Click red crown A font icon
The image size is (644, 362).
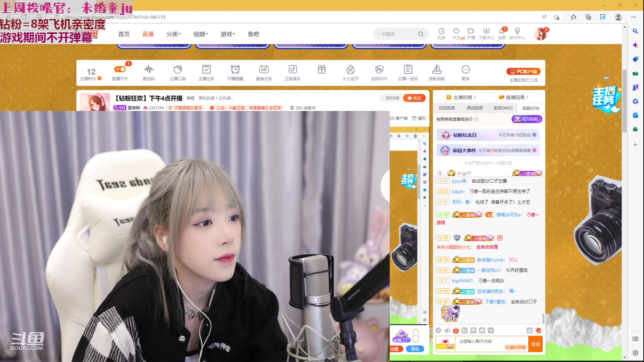[x=456, y=330]
